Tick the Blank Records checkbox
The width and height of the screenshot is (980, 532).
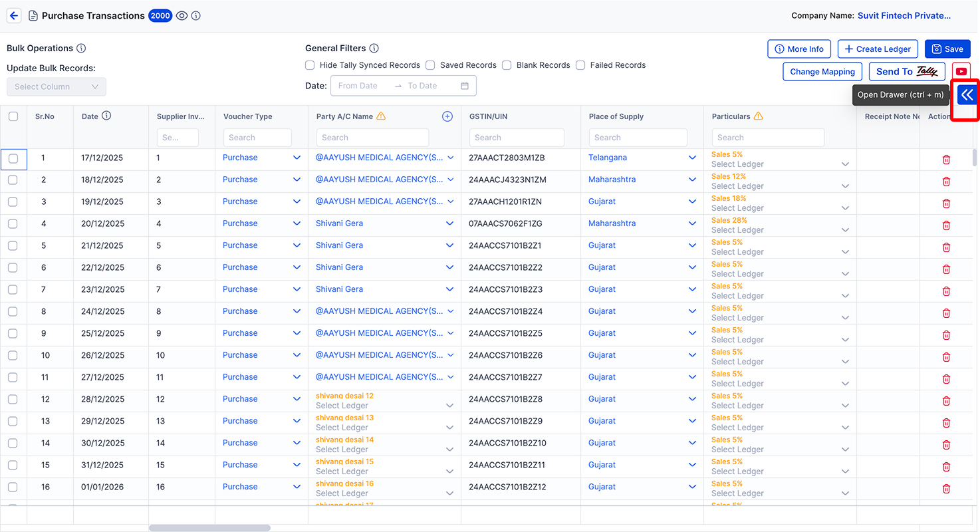point(507,65)
